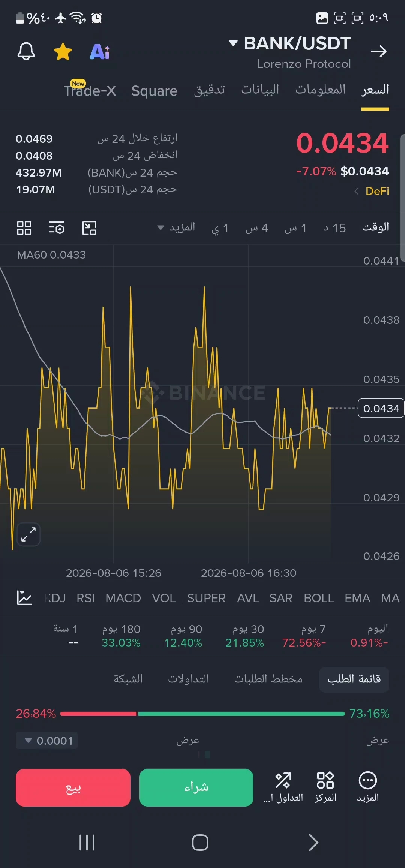Enable the MA indicator

point(390,598)
